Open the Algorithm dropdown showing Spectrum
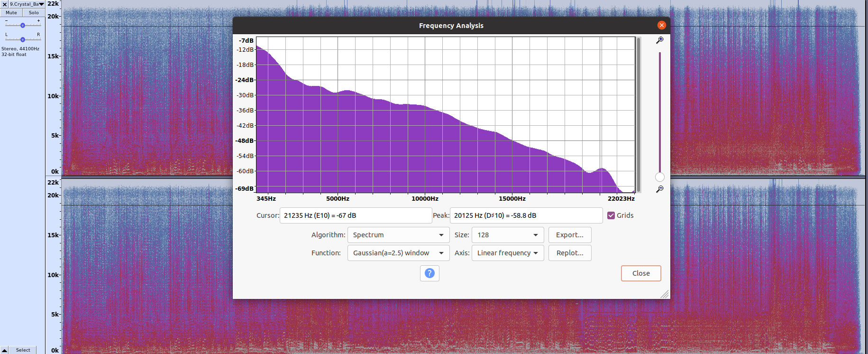The height and width of the screenshot is (354, 868). point(398,235)
